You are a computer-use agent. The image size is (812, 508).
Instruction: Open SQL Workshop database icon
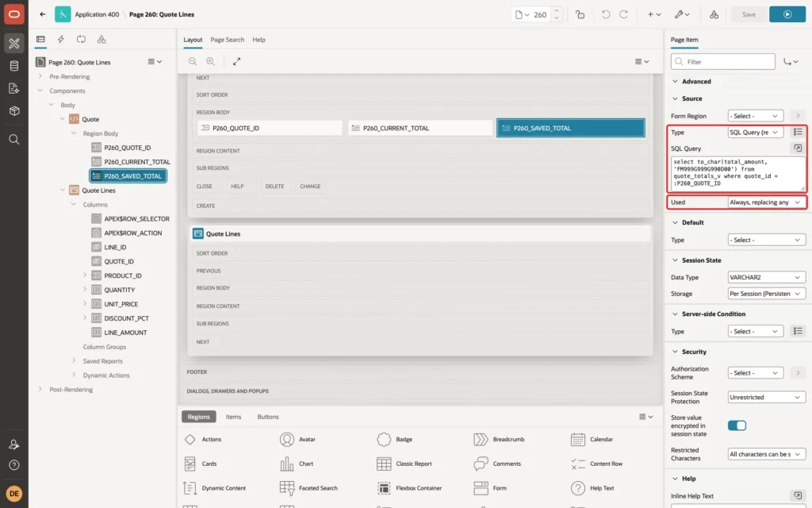click(14, 66)
